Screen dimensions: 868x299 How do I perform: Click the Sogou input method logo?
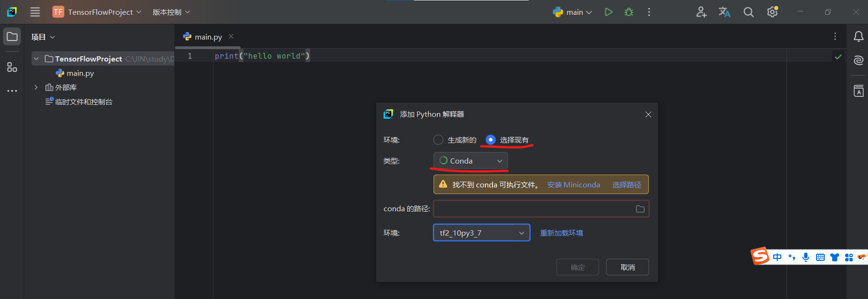760,256
